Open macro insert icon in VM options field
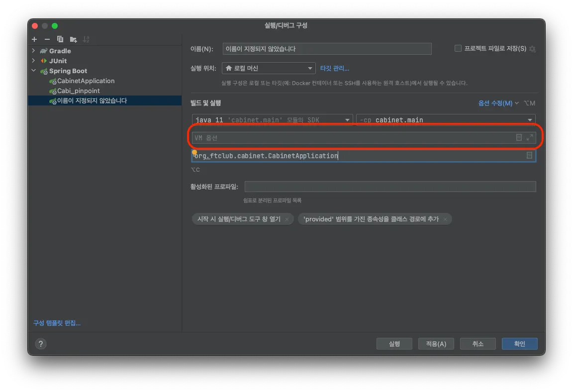Screen dimensions: 573x392 point(519,137)
